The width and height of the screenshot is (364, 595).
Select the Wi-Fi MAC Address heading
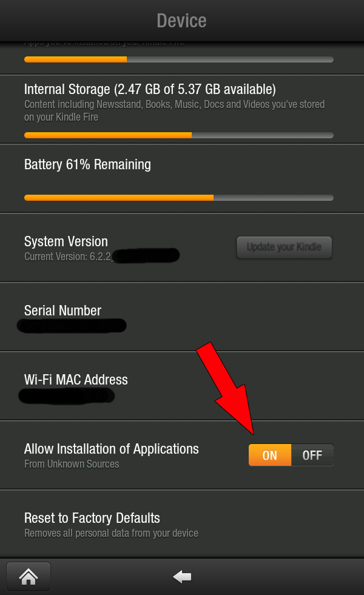76,380
